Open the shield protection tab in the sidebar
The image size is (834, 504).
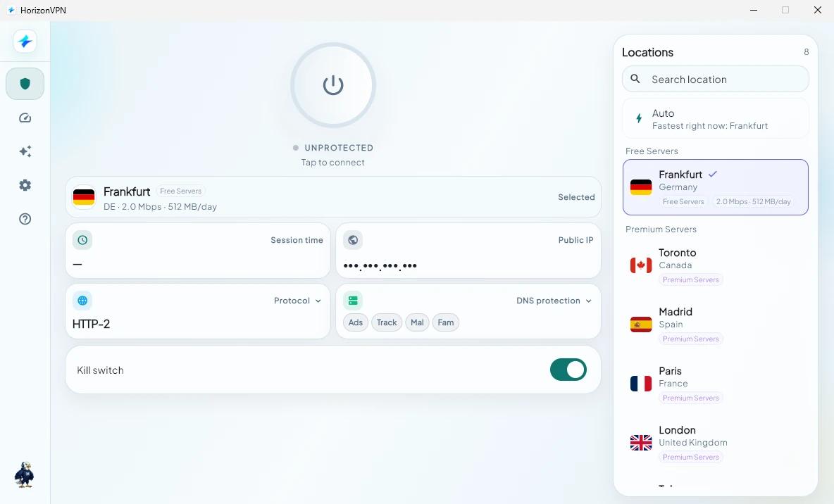coord(25,84)
